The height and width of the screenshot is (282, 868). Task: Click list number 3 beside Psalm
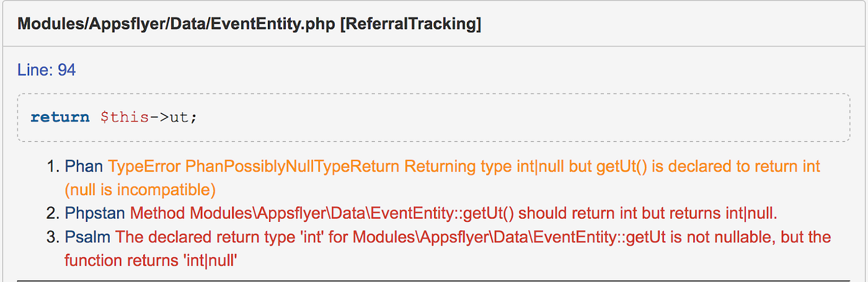point(53,237)
